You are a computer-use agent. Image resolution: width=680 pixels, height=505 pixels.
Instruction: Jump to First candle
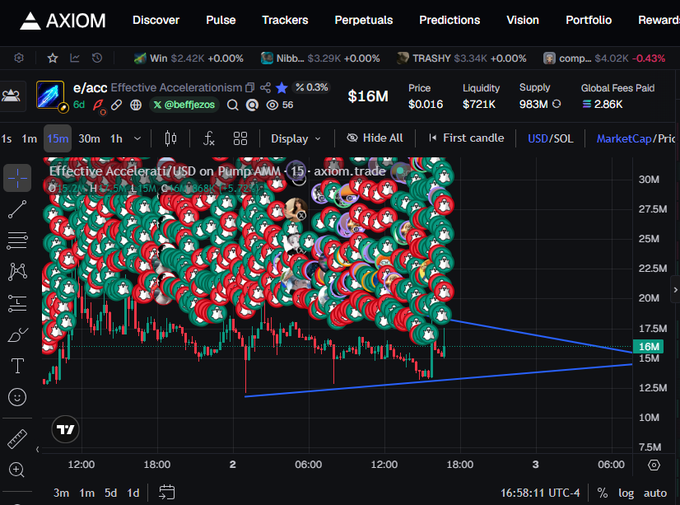tap(466, 138)
